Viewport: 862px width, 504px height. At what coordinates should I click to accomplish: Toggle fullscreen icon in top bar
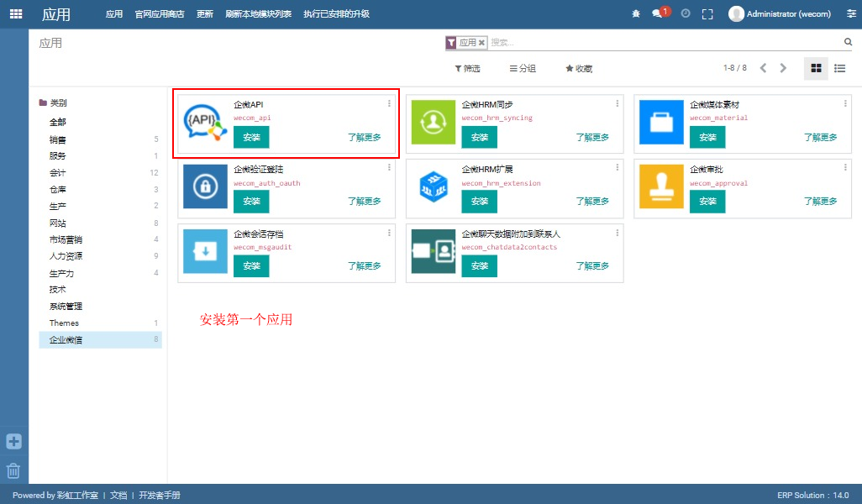point(707,13)
